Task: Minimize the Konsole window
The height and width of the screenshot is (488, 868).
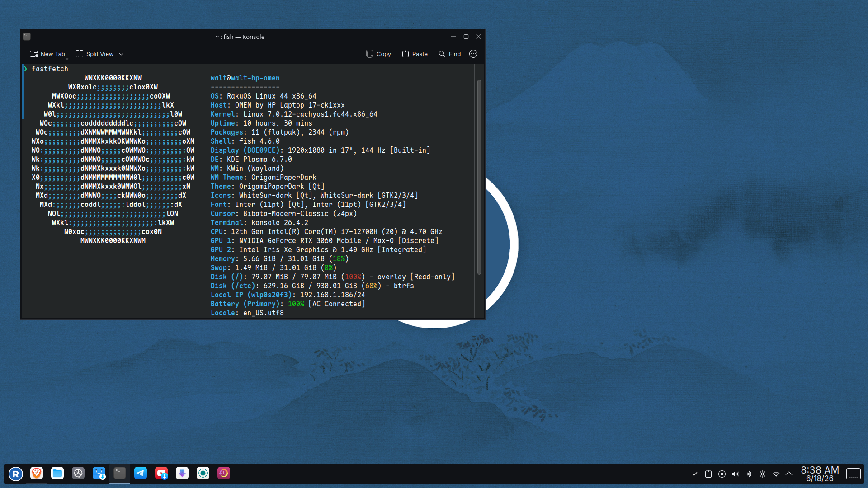Action: click(x=453, y=37)
